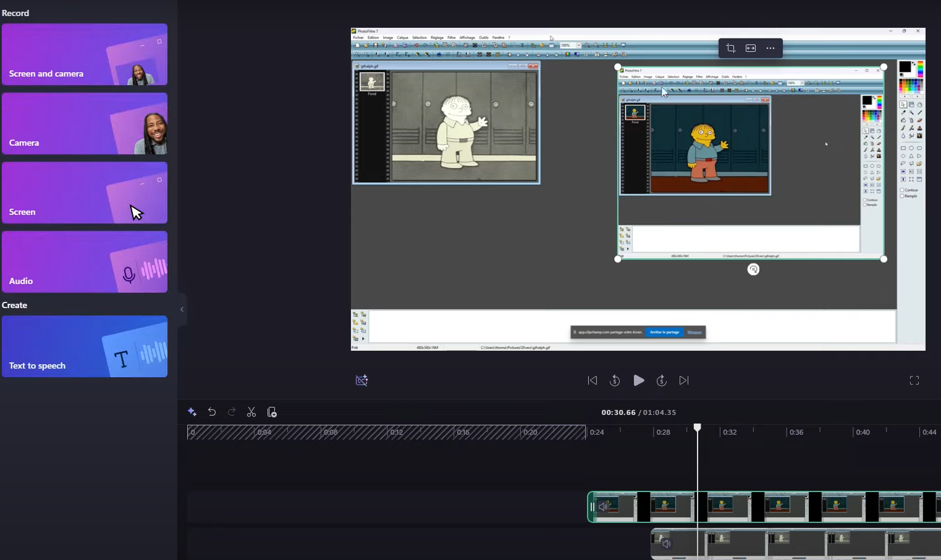Choose the Camera recording card
The height and width of the screenshot is (560, 941).
coord(85,123)
